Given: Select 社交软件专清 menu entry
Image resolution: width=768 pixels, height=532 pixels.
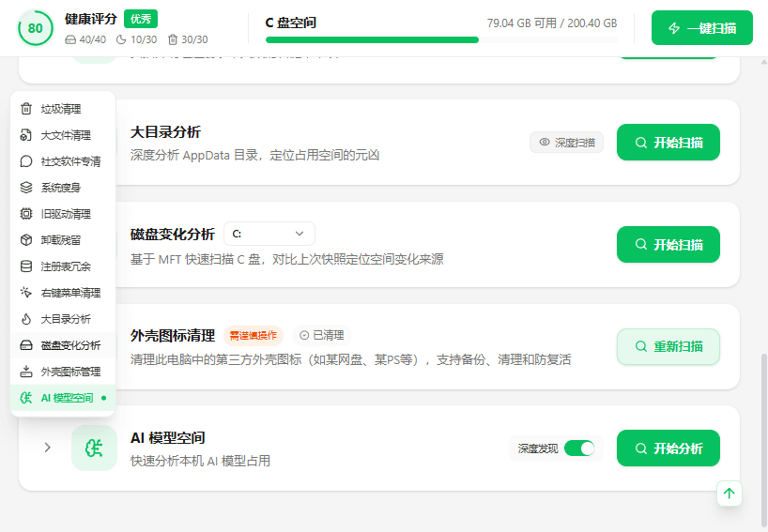Looking at the screenshot, I should (63, 161).
